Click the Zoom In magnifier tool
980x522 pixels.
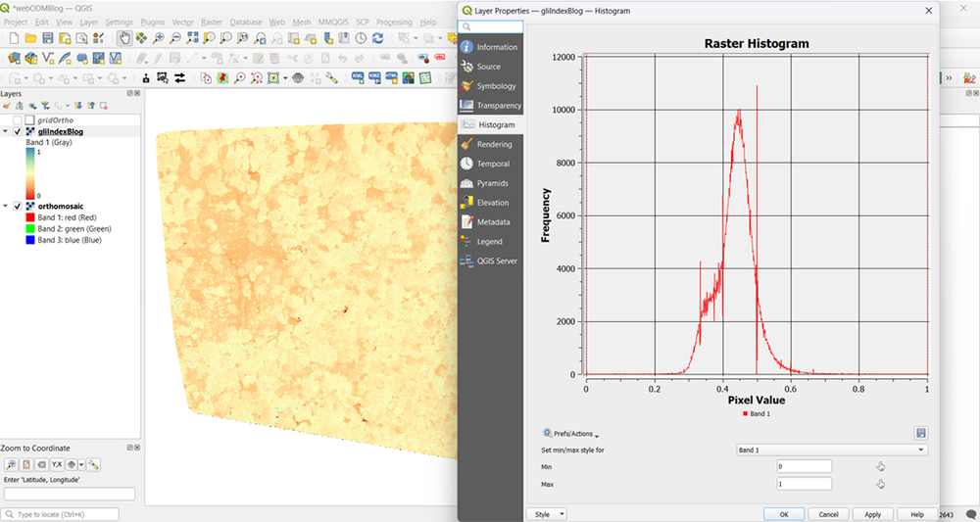click(x=159, y=38)
